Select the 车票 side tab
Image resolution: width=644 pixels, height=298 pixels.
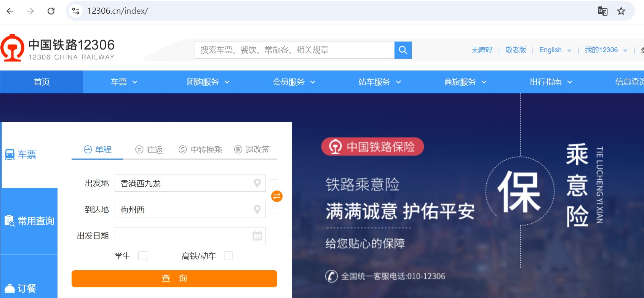point(29,155)
